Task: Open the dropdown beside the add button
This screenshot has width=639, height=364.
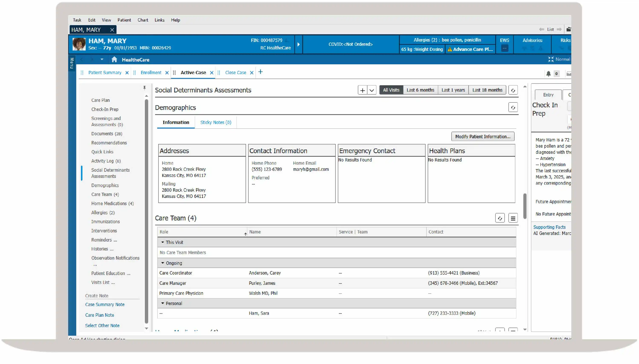Action: click(372, 90)
